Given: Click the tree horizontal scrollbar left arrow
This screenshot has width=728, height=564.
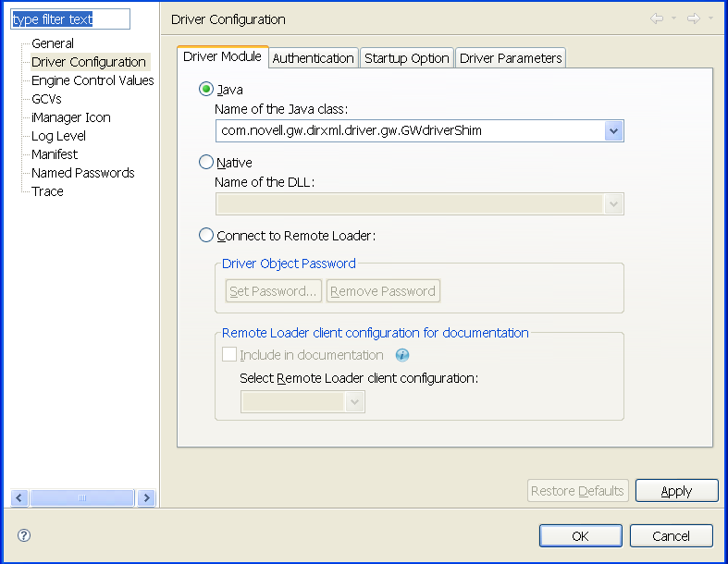Looking at the screenshot, I should pos(19,498).
